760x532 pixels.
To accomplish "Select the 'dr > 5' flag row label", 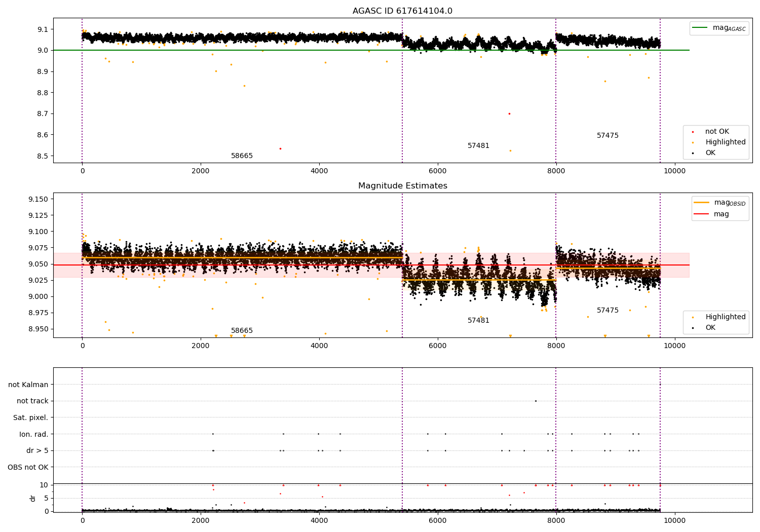I will (x=37, y=450).
